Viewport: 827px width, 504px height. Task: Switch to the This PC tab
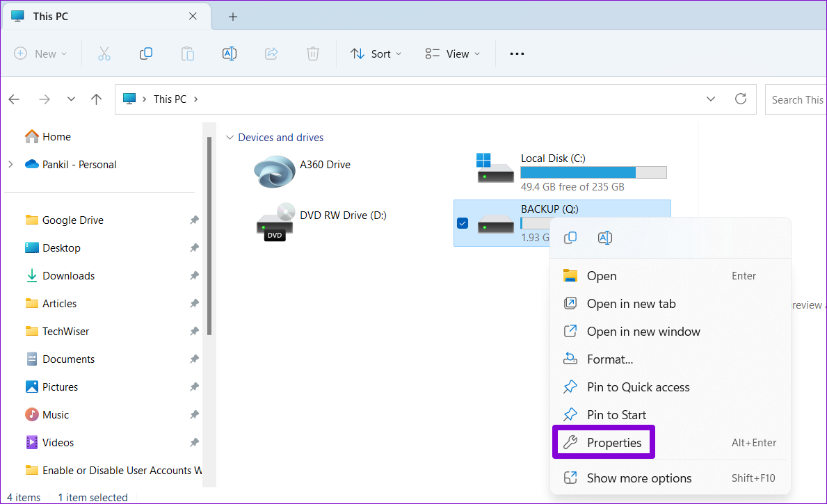pyautogui.click(x=106, y=17)
